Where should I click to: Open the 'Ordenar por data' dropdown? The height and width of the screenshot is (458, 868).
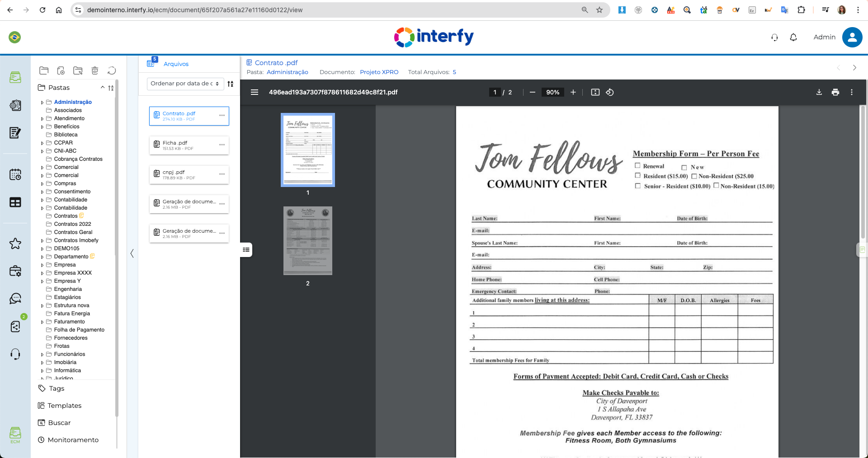185,84
